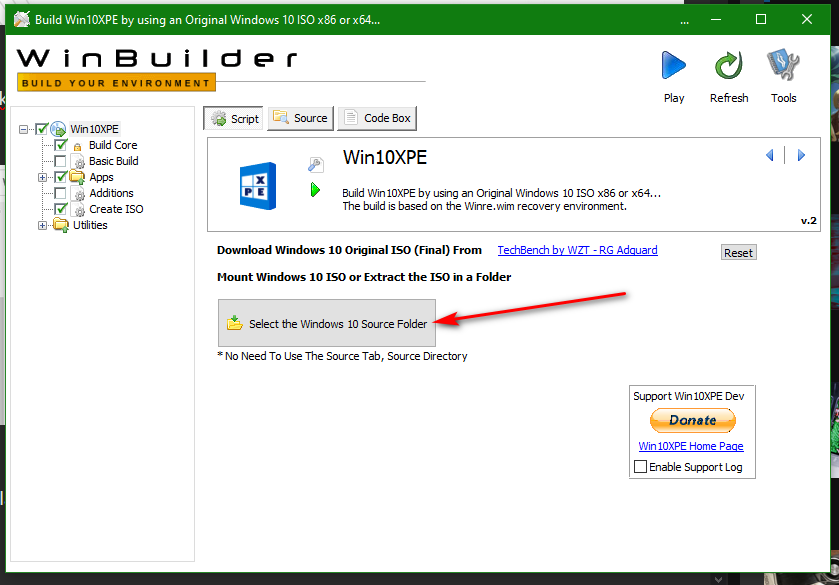Select Basic Build tree item
The width and height of the screenshot is (839, 585).
(x=113, y=161)
